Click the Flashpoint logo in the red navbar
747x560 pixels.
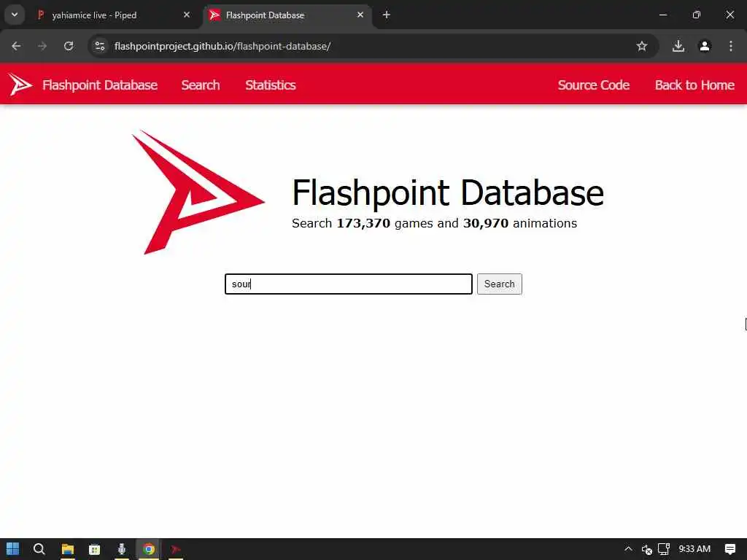[x=20, y=85]
